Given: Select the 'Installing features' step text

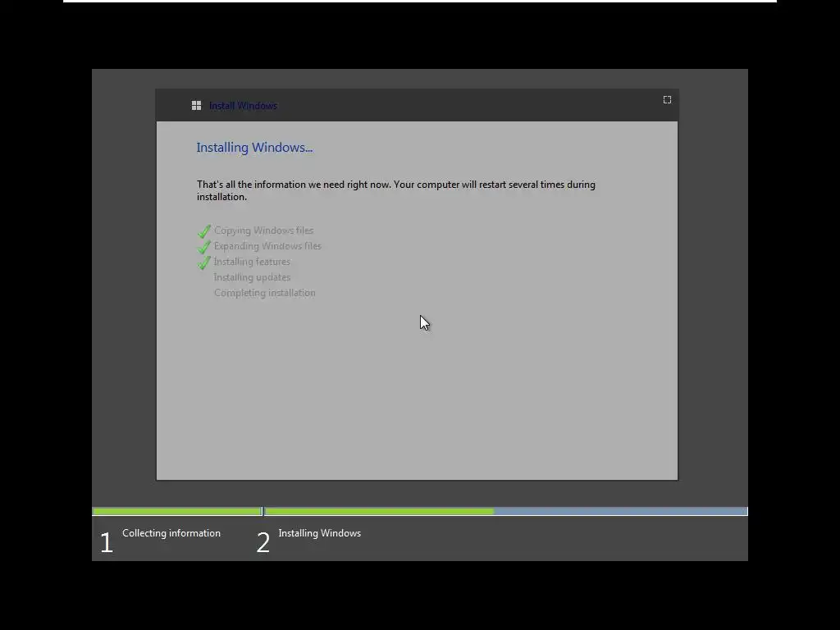Looking at the screenshot, I should [x=252, y=262].
